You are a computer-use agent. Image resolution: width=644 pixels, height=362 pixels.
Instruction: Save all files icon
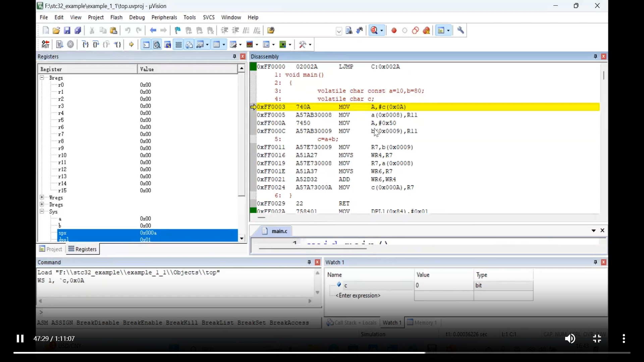coord(78,31)
